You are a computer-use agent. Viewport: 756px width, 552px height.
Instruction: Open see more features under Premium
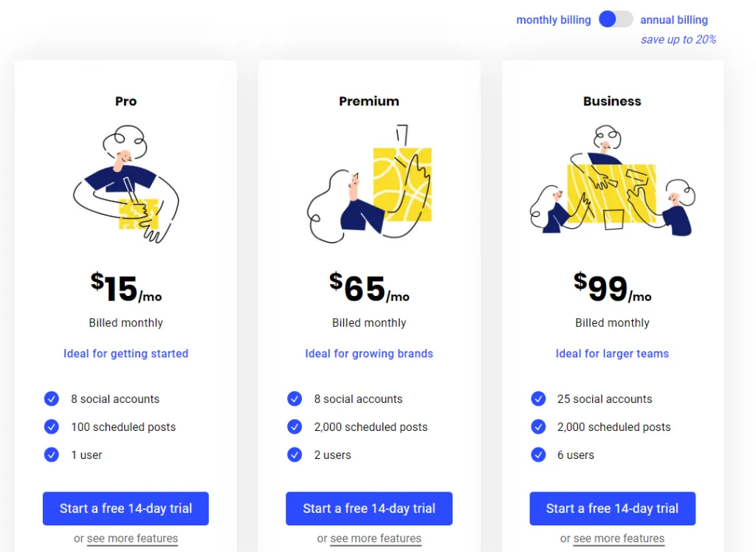(x=376, y=539)
